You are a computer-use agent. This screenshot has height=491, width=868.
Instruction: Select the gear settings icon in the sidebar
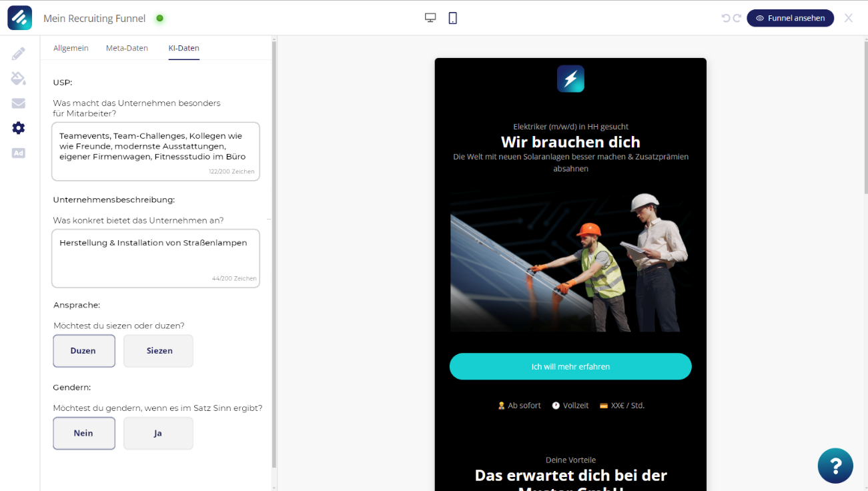(18, 127)
